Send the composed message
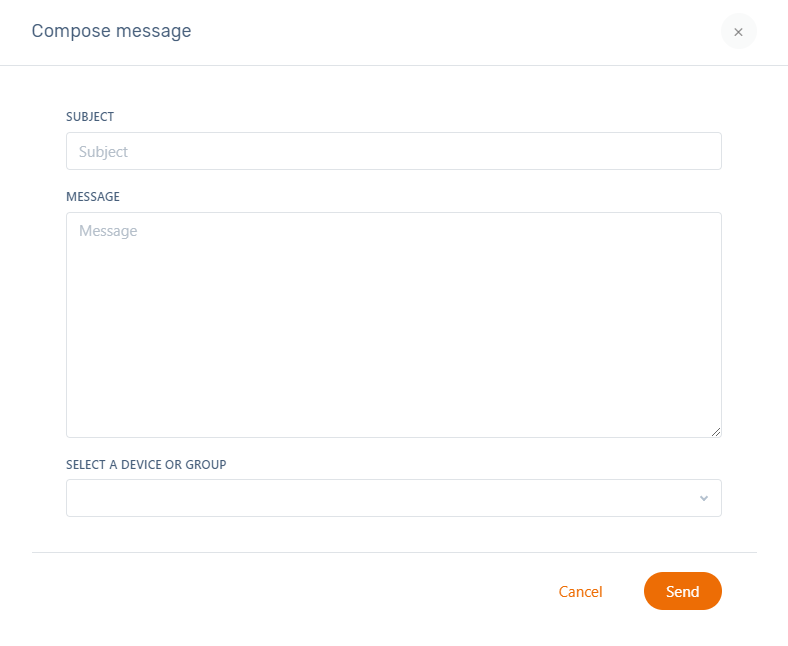The height and width of the screenshot is (646, 788). 682,591
